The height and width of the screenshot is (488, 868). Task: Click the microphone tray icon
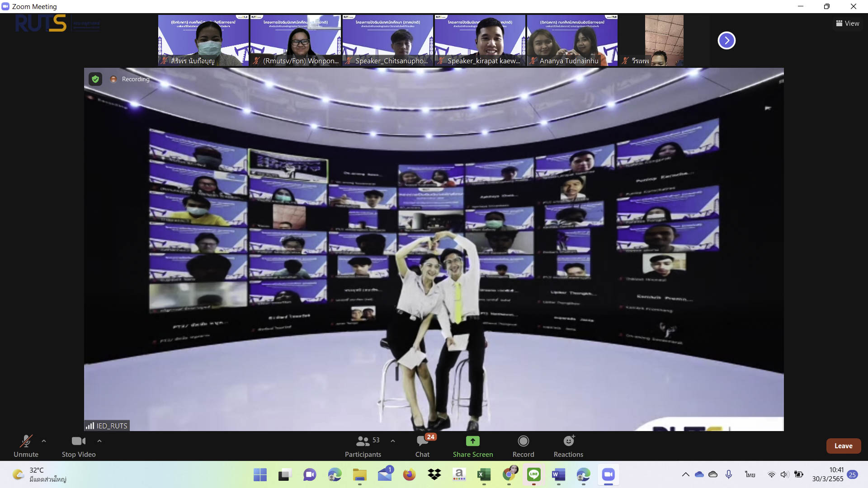[x=729, y=474]
